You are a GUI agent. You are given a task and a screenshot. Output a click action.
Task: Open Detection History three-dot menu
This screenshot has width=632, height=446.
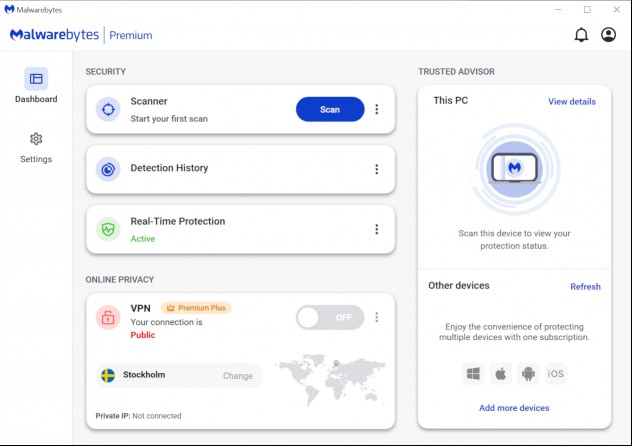pos(376,169)
